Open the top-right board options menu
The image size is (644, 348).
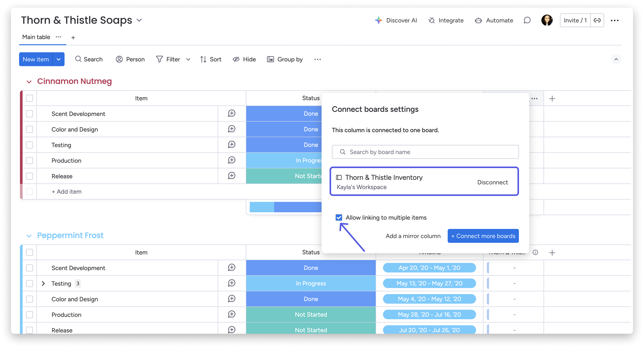point(615,20)
